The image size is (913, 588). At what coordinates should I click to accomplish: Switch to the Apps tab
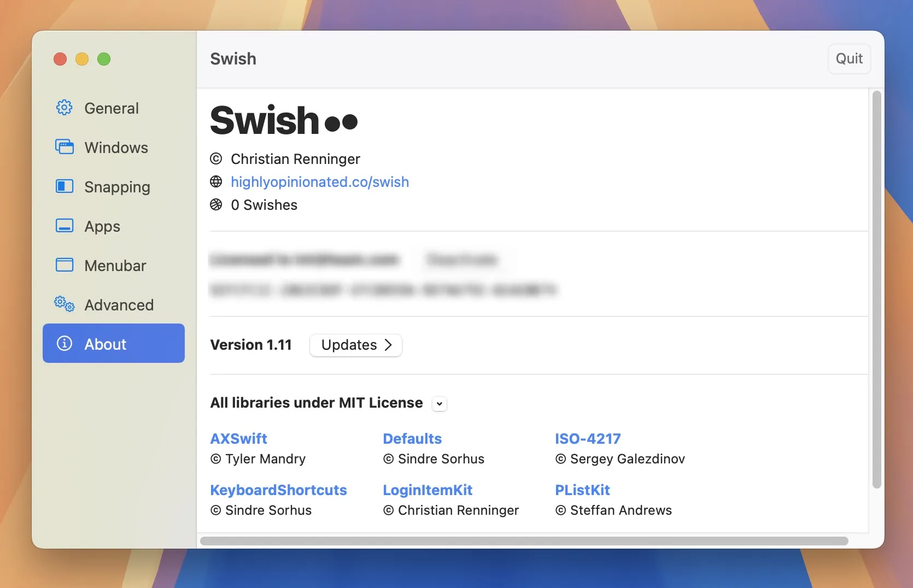tap(114, 226)
